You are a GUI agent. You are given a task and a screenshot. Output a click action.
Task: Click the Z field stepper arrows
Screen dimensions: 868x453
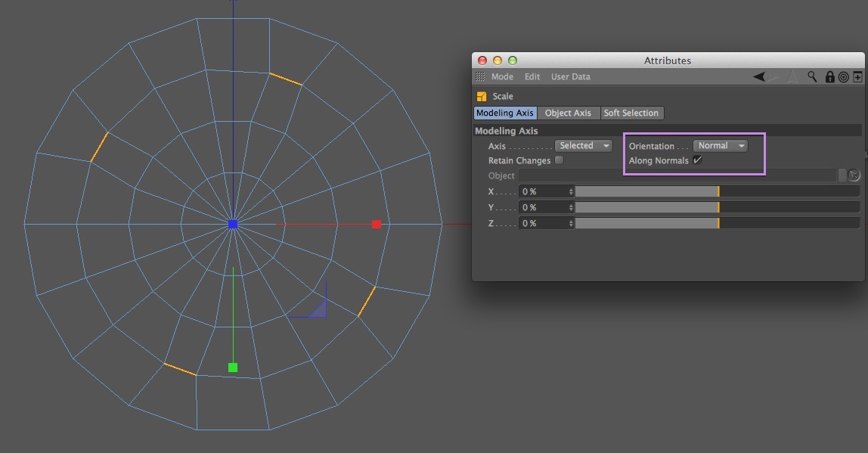pos(571,223)
